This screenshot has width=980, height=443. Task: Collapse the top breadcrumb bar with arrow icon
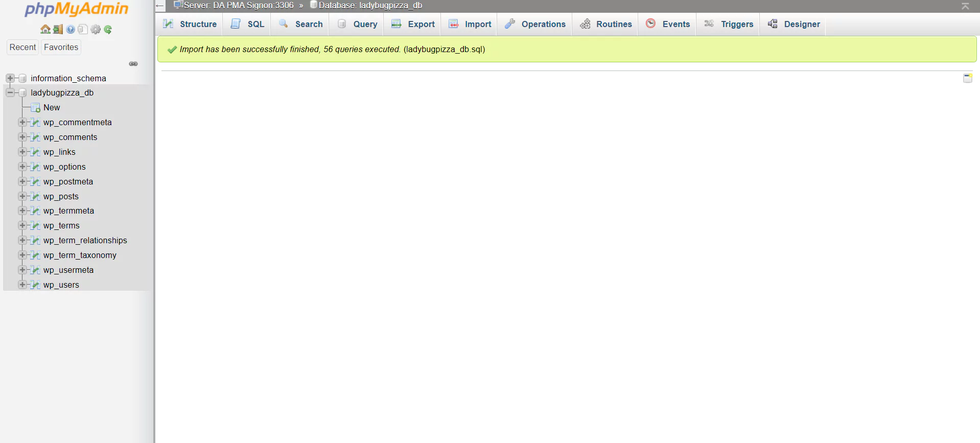coord(965,6)
